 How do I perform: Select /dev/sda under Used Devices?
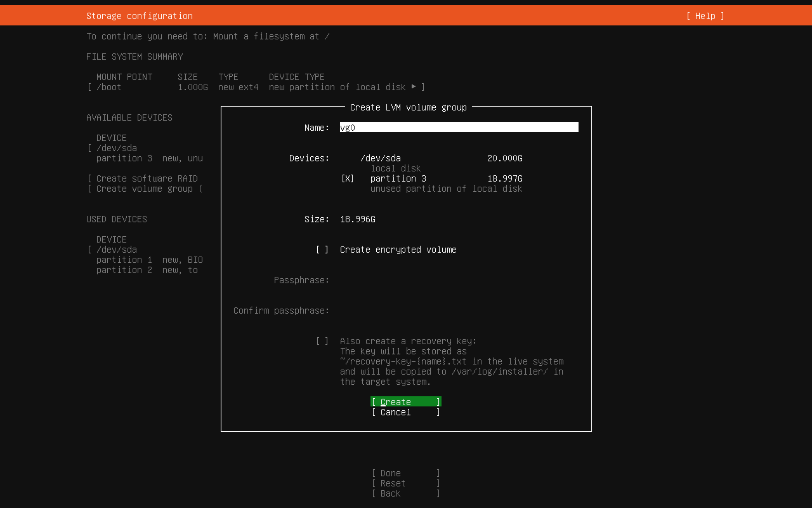117,250
